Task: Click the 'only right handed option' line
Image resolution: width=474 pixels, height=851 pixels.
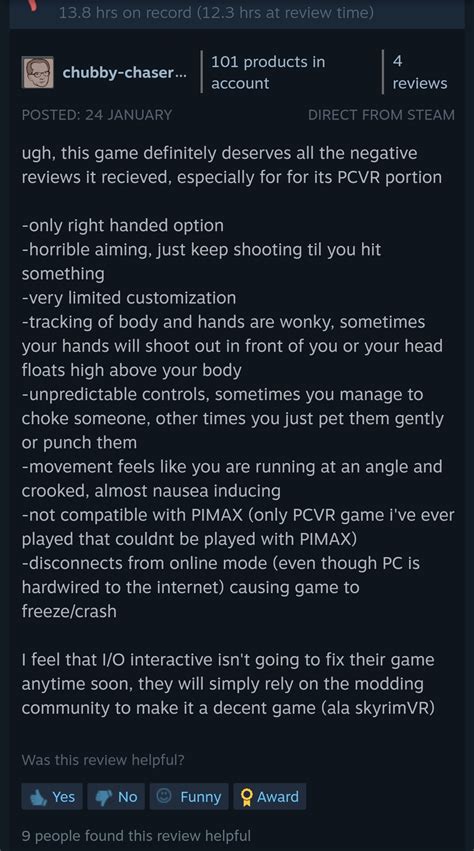Action: point(123,225)
